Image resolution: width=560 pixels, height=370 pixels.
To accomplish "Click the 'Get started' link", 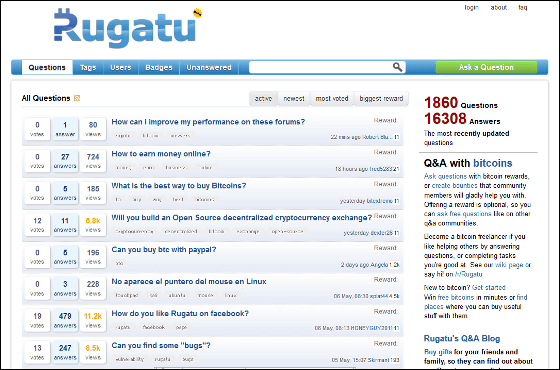I will coord(489,288).
